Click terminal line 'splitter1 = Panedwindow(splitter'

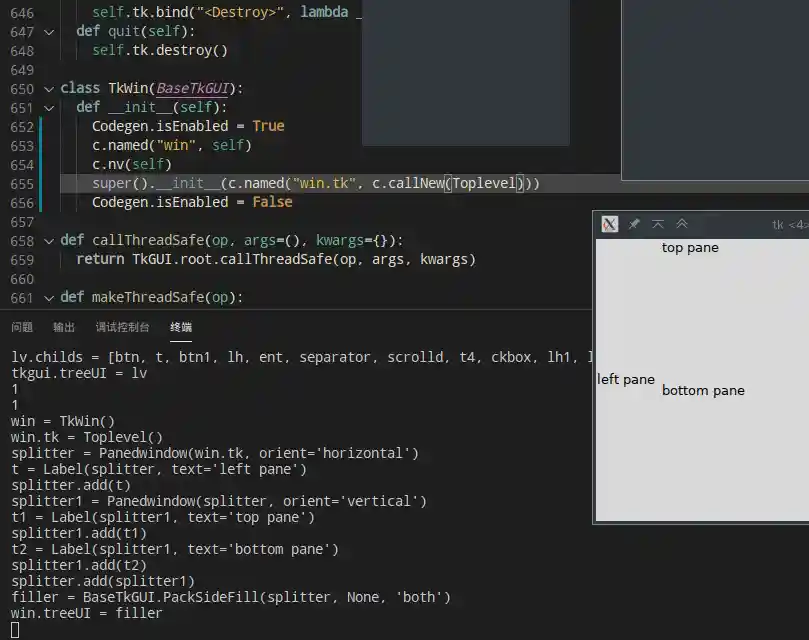pos(219,501)
